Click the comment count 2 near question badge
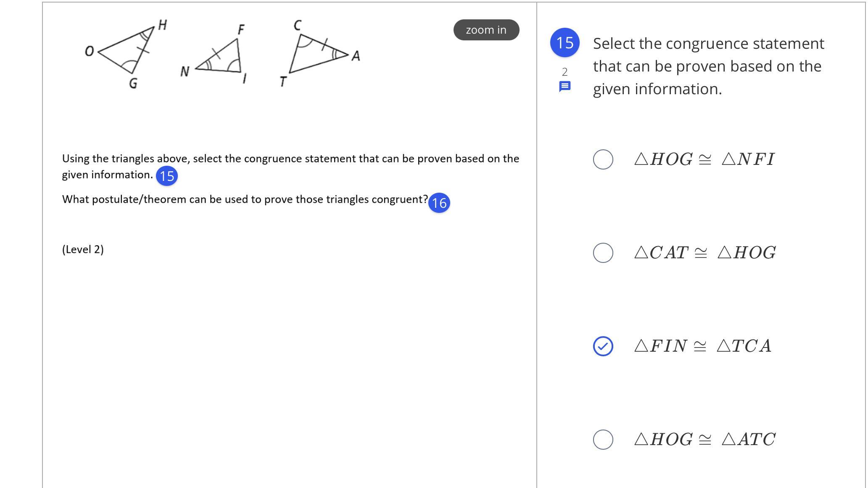868x488 pixels. [x=565, y=72]
